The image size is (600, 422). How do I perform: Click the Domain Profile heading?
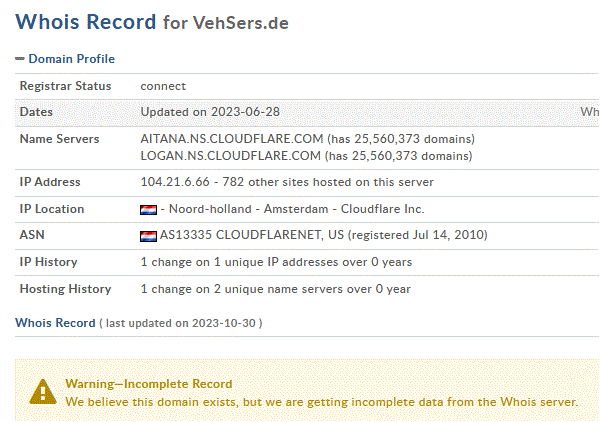click(72, 59)
